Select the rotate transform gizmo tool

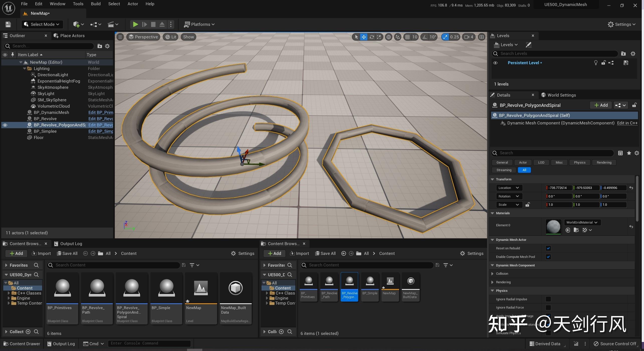coord(372,37)
